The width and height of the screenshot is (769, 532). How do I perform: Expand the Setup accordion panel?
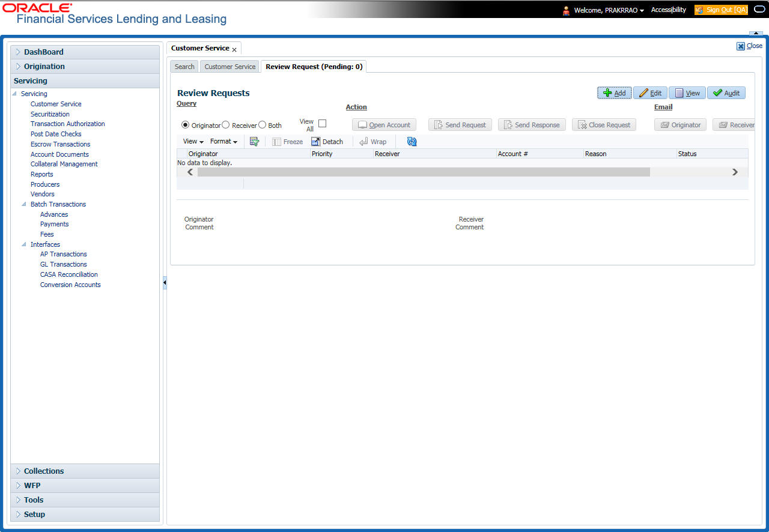coord(85,515)
